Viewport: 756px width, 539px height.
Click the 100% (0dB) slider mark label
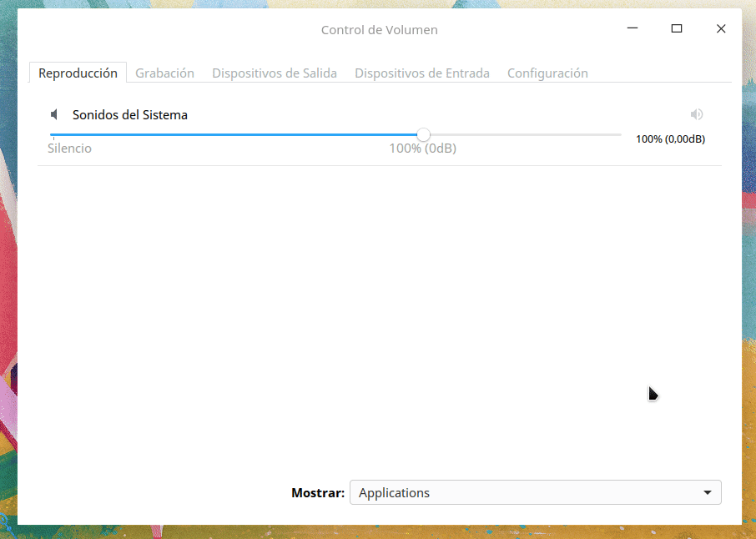click(423, 148)
